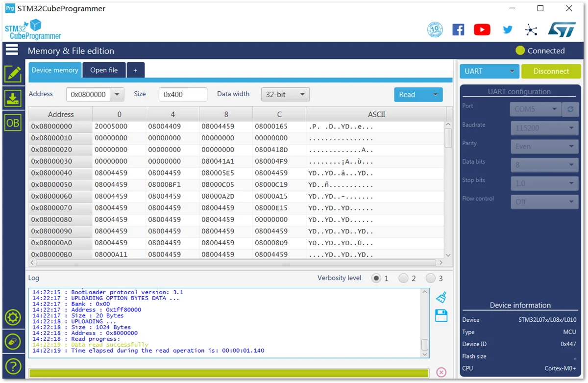Select cell 08000BF1 in row 0x08000050
The image size is (588, 383).
172,185
